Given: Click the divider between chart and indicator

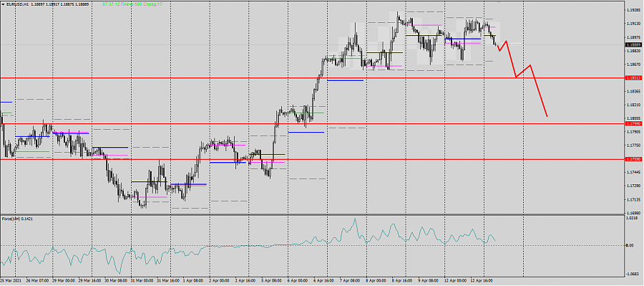Looking at the screenshot, I should pyautogui.click(x=312, y=214).
